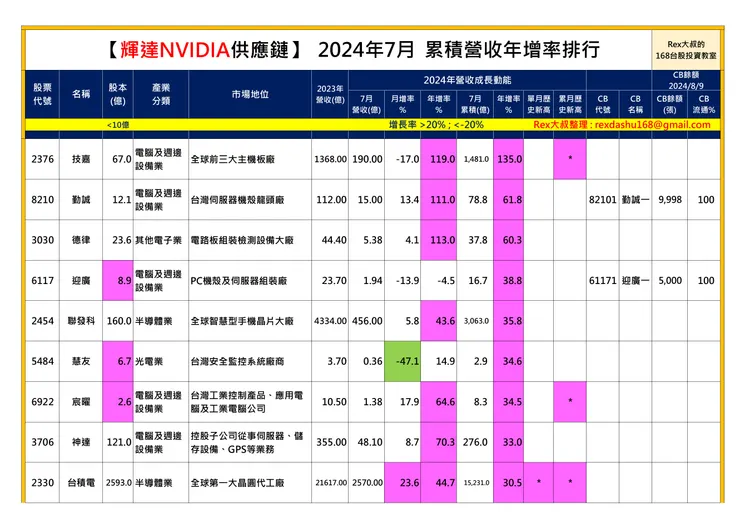Click the 累月歷史新高 column header
Image resolution: width=740 pixels, height=523 pixels.
[570, 104]
